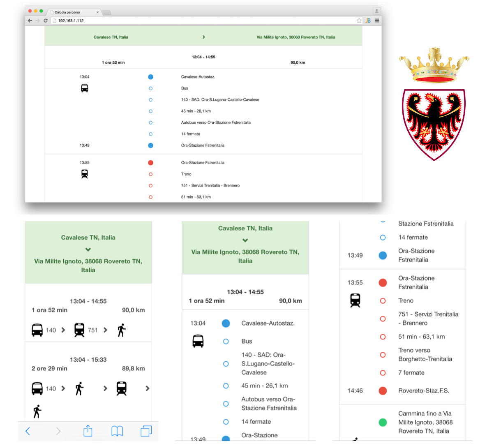This screenshot has height=448, width=494.
Task: Click chevron after 751 in first route
Action: 106,330
